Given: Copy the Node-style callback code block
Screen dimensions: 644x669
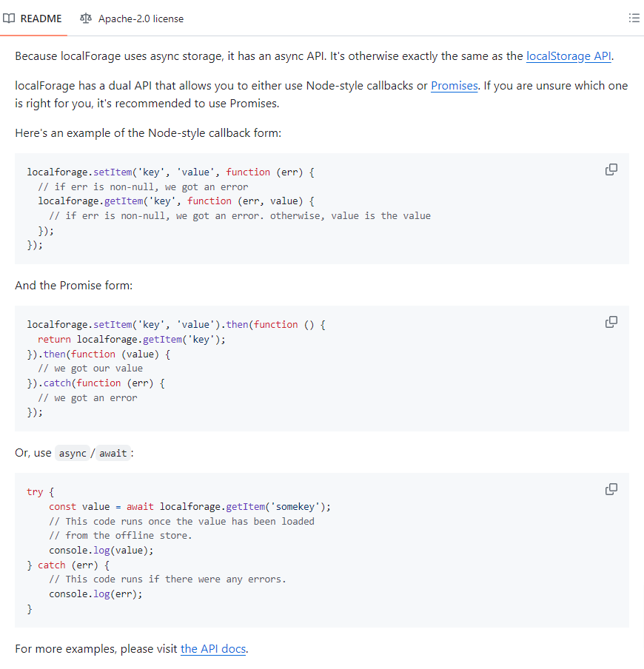Looking at the screenshot, I should coord(611,169).
